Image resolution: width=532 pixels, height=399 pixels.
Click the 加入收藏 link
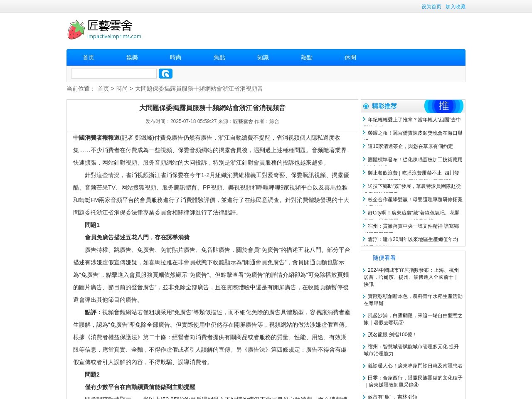[x=455, y=7]
